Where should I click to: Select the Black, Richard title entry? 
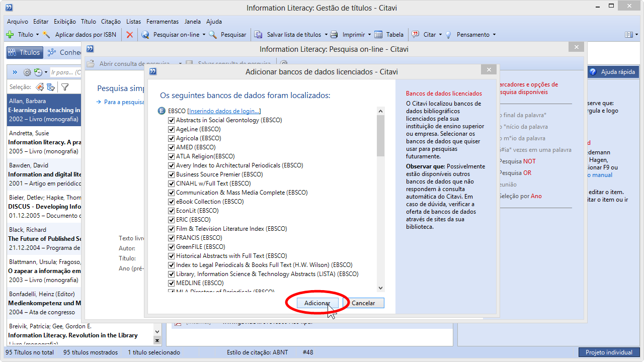(44, 239)
